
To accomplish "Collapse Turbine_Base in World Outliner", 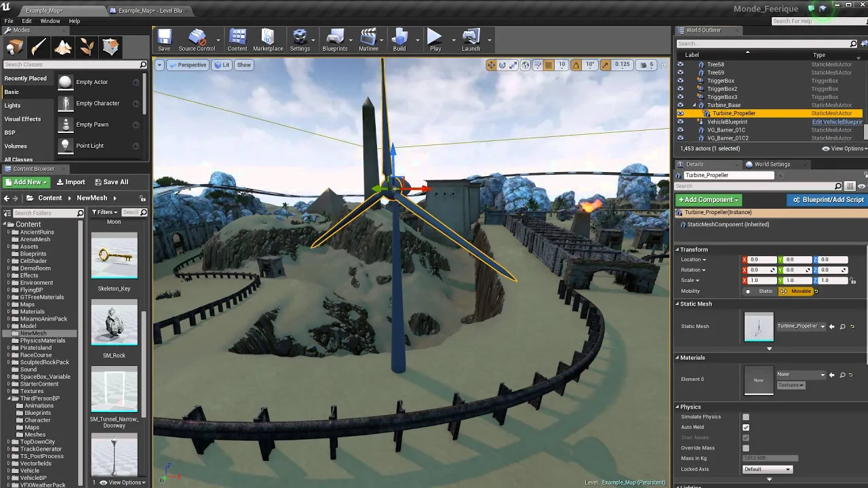I will tap(694, 105).
